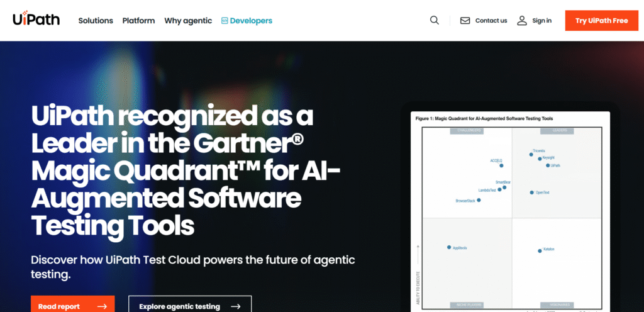Open search with the magnifier icon

click(435, 20)
